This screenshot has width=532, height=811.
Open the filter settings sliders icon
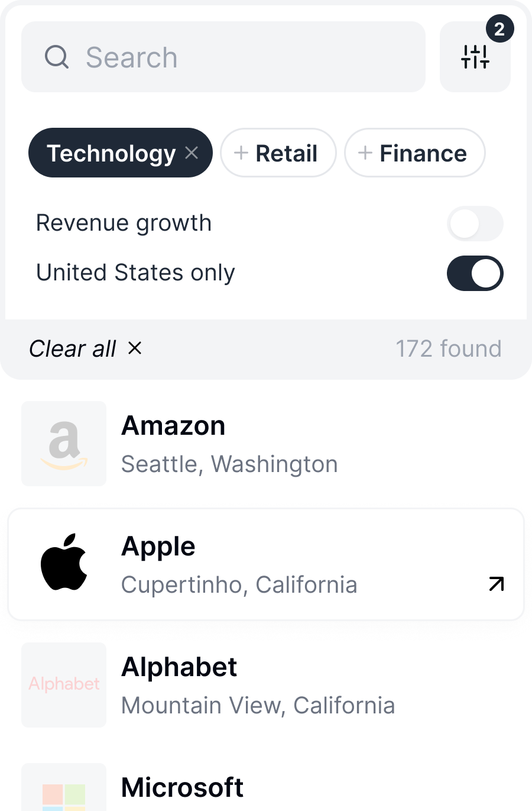coord(475,57)
